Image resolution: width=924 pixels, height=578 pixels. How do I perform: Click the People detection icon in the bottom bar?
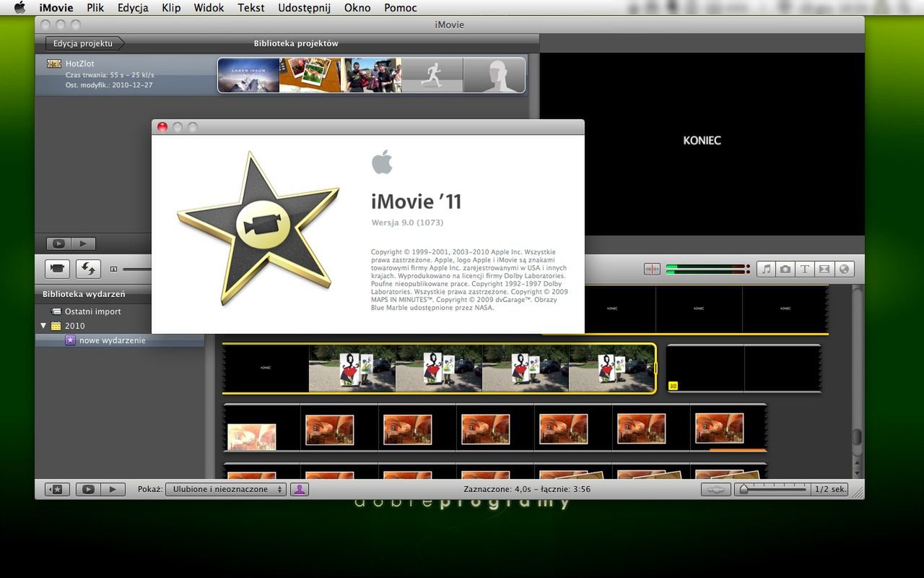[x=300, y=489]
